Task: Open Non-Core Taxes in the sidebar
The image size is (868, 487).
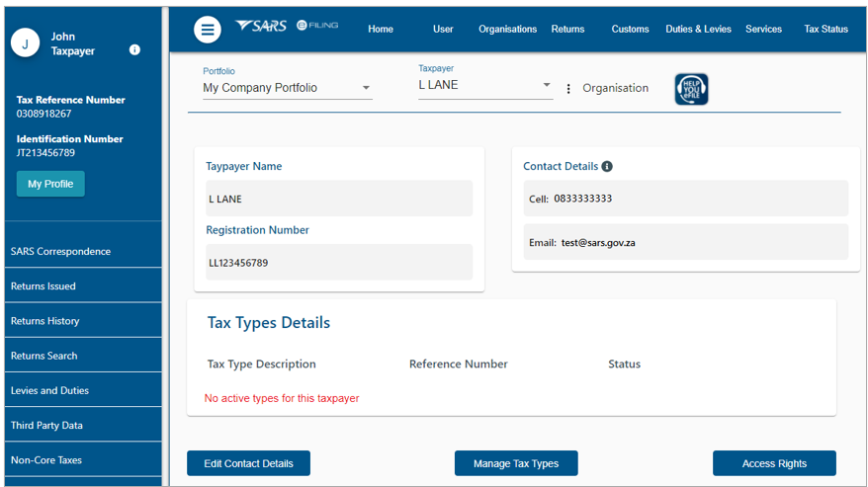Action: pos(83,460)
